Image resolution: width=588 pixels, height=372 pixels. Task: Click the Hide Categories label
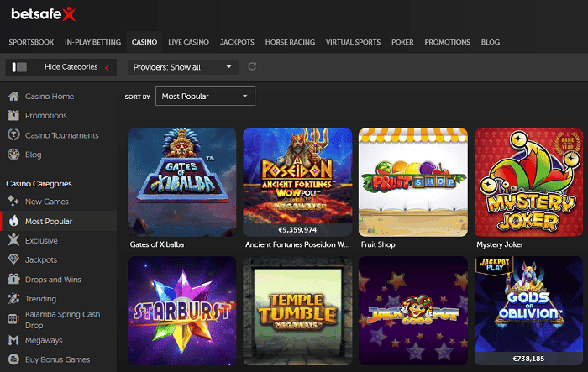[x=71, y=66]
